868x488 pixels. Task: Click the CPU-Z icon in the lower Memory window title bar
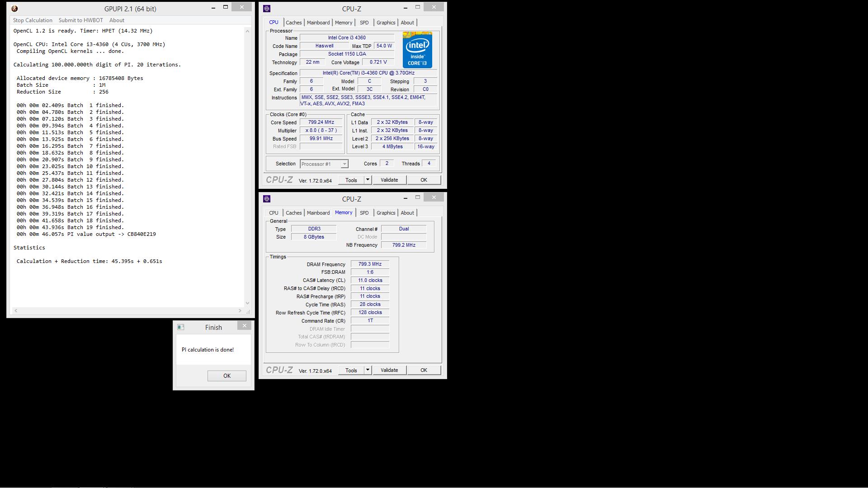pyautogui.click(x=267, y=199)
